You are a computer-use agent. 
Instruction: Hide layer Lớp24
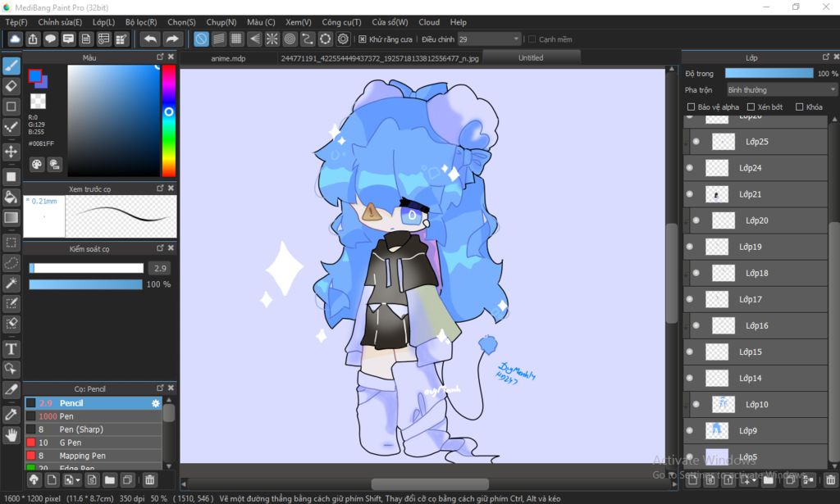tap(689, 168)
